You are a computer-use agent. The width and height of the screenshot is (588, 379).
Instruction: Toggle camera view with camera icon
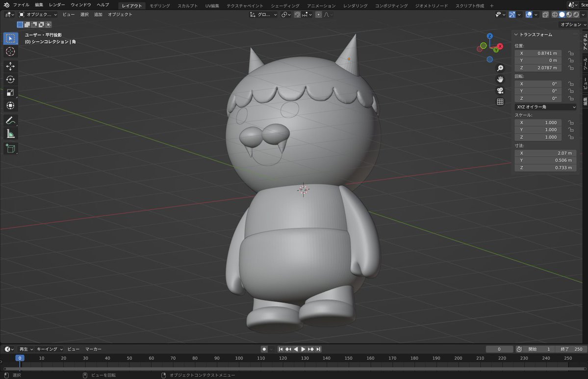click(500, 90)
